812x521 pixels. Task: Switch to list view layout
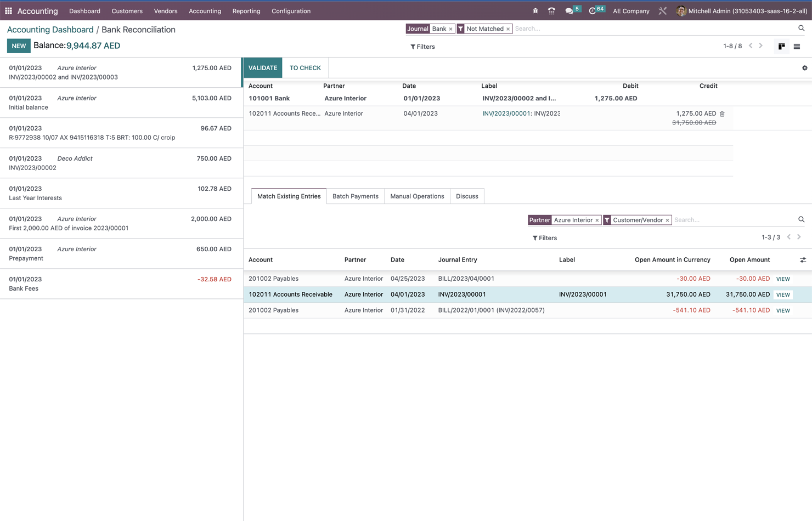(797, 46)
